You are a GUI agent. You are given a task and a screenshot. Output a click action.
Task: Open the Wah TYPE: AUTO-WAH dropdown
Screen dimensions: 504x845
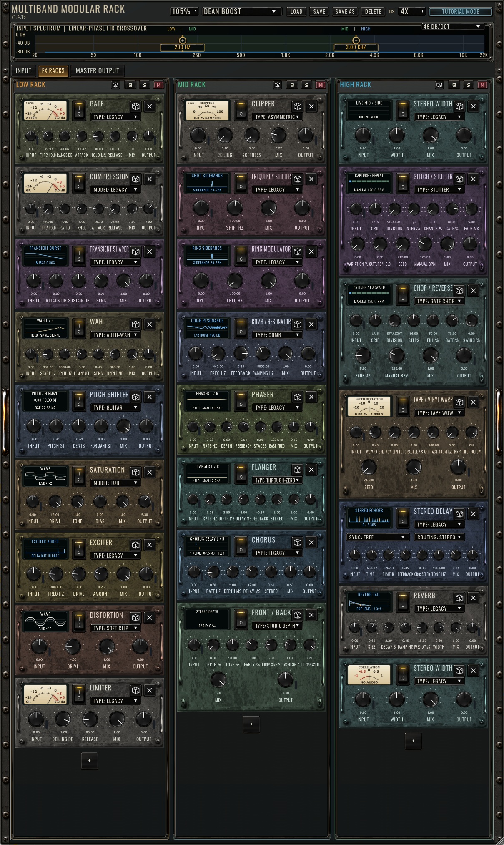(115, 335)
